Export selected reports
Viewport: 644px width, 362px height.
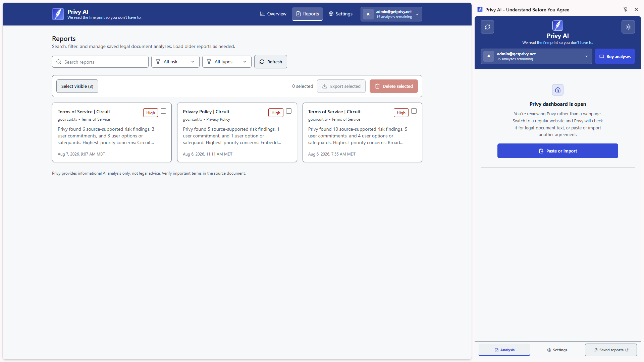click(x=341, y=86)
